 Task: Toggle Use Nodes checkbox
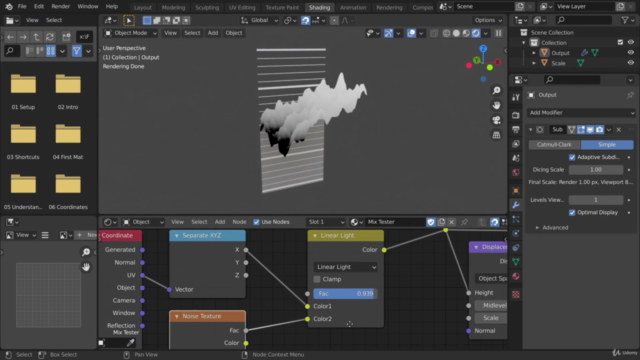point(256,222)
